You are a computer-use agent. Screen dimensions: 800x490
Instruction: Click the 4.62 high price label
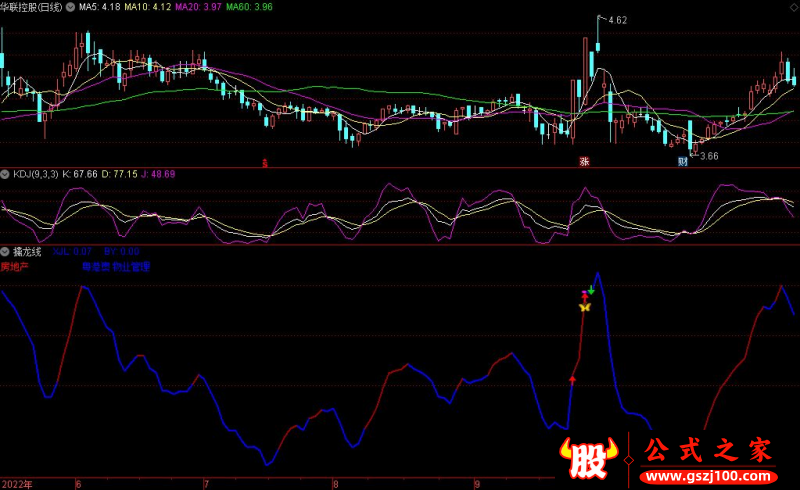pyautogui.click(x=617, y=20)
